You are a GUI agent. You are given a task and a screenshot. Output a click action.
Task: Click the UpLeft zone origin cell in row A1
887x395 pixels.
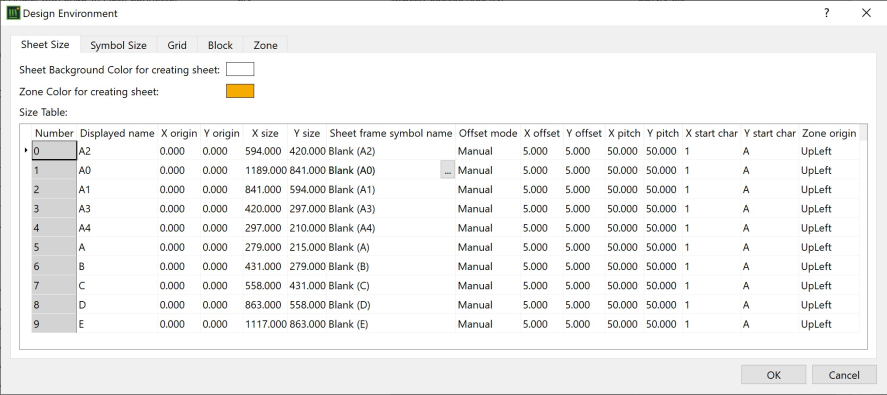point(829,190)
